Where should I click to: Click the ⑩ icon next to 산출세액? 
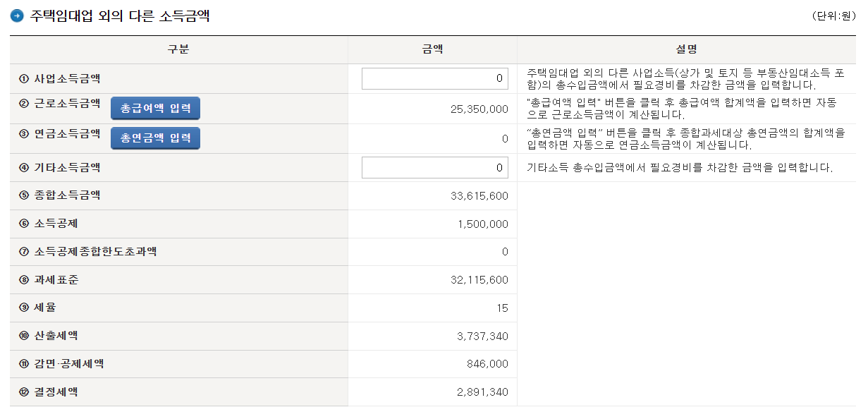pos(23,336)
